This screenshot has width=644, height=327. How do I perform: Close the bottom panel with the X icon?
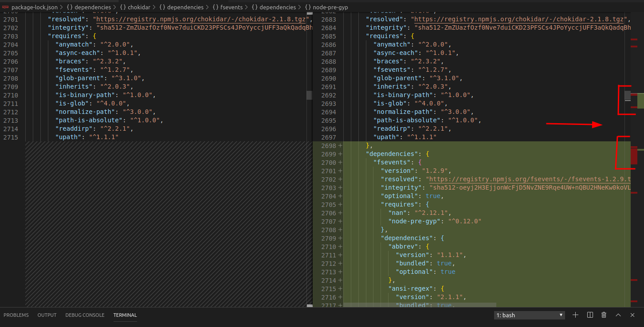tap(632, 315)
